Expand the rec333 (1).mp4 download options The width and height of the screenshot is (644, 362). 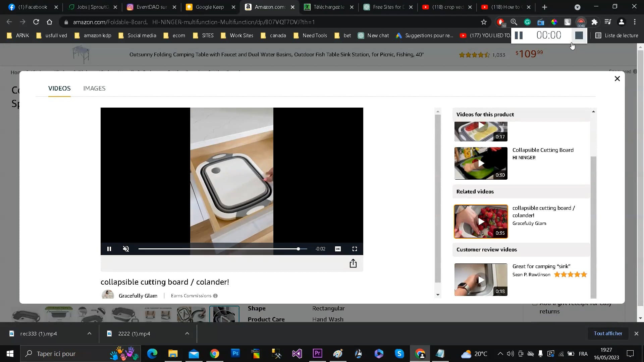[x=89, y=334]
